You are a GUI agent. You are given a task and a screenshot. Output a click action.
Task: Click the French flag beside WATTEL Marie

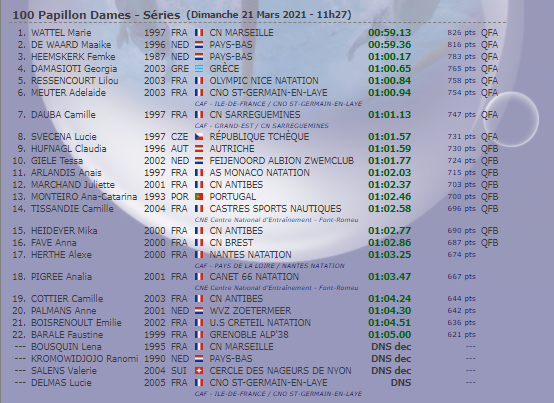(x=199, y=33)
